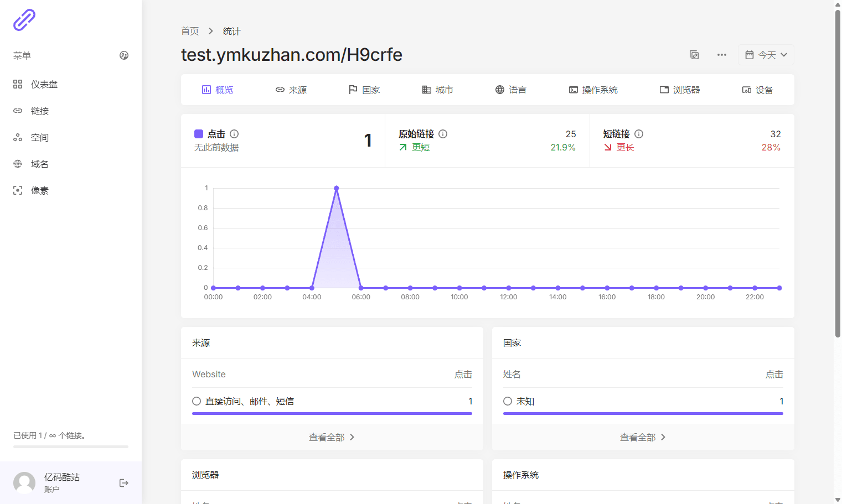Screen dimensions: 842x504
Task: Click the info icon next to 原始链接
Action: tap(443, 134)
